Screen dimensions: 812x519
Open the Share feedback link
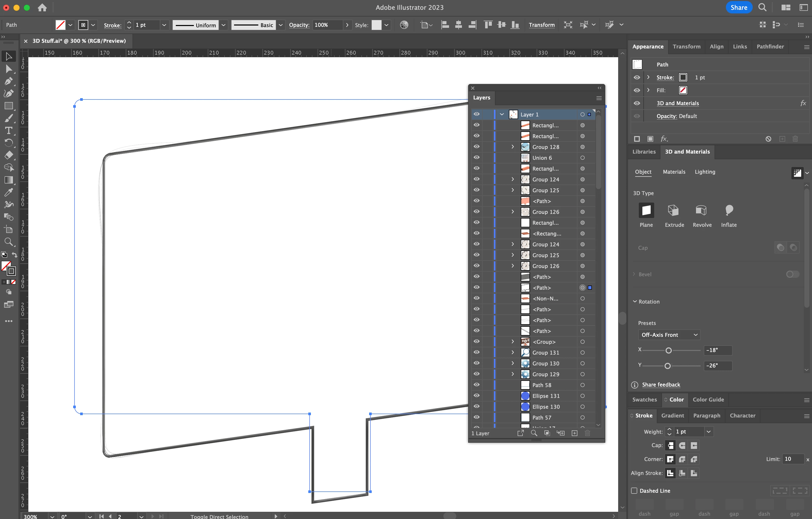coord(661,384)
